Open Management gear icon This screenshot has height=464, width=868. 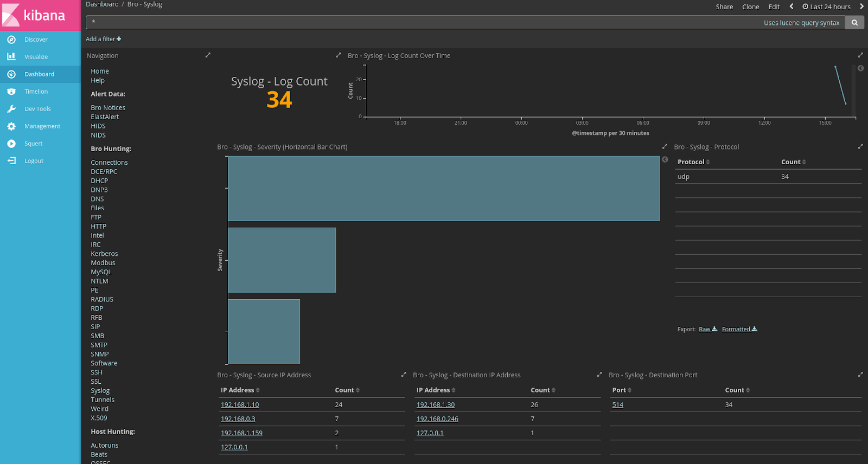[x=11, y=126]
